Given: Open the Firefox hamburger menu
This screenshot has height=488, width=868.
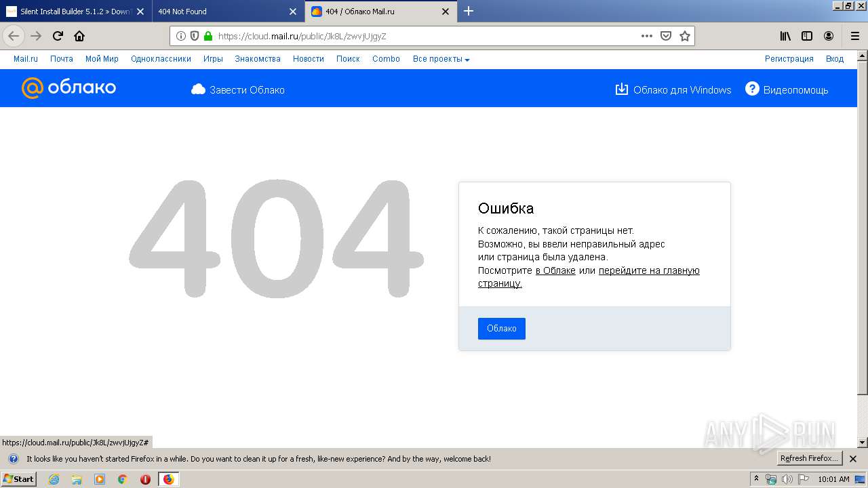Looking at the screenshot, I should [854, 36].
